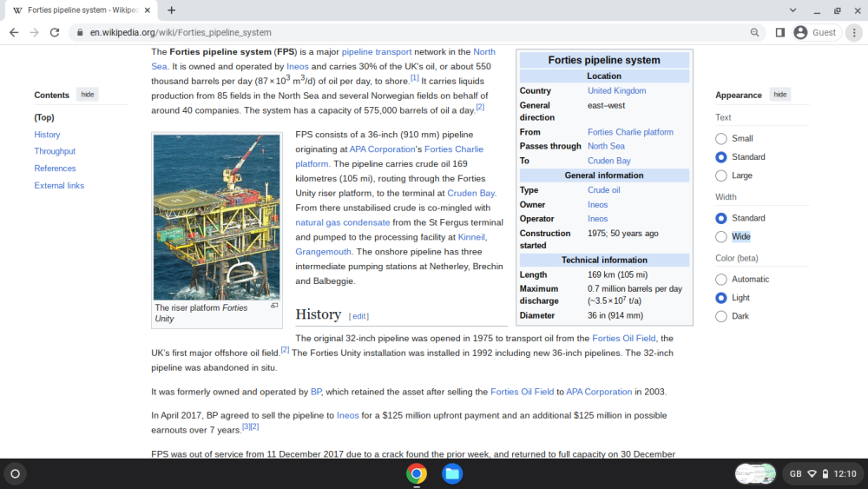This screenshot has width=868, height=489.
Task: Open Cruden Bay infobox link
Action: 609,162
